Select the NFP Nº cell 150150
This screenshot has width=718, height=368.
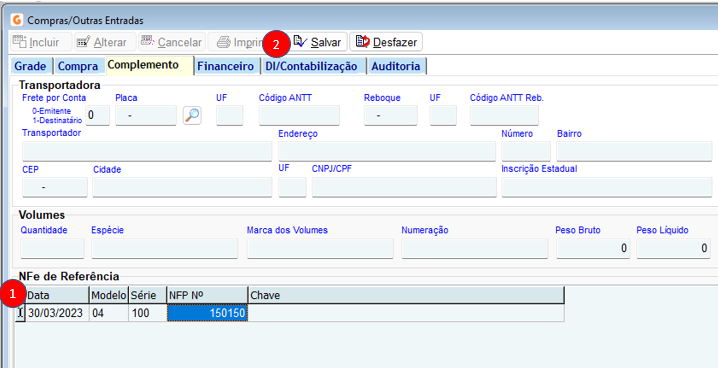(207, 313)
